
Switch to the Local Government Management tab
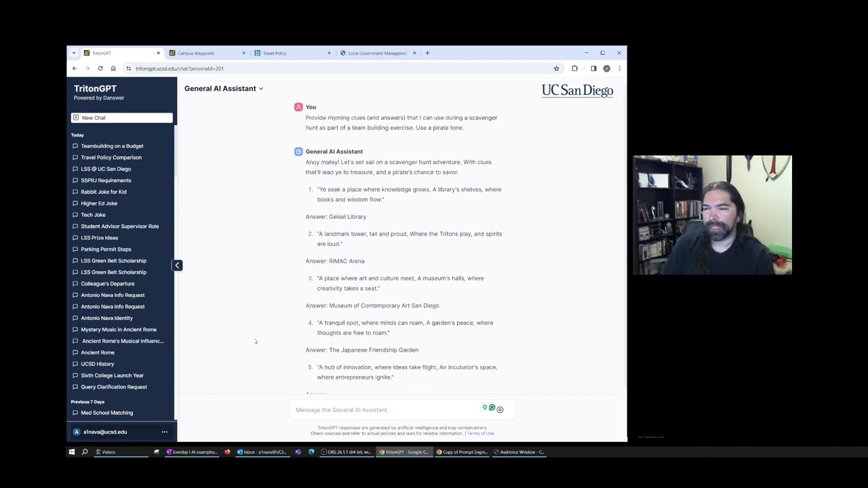coord(377,53)
